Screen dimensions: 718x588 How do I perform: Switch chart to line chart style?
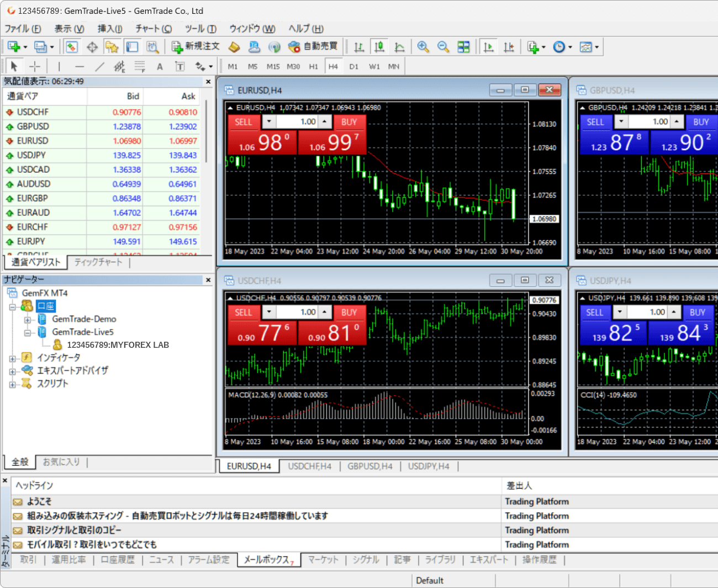(399, 47)
